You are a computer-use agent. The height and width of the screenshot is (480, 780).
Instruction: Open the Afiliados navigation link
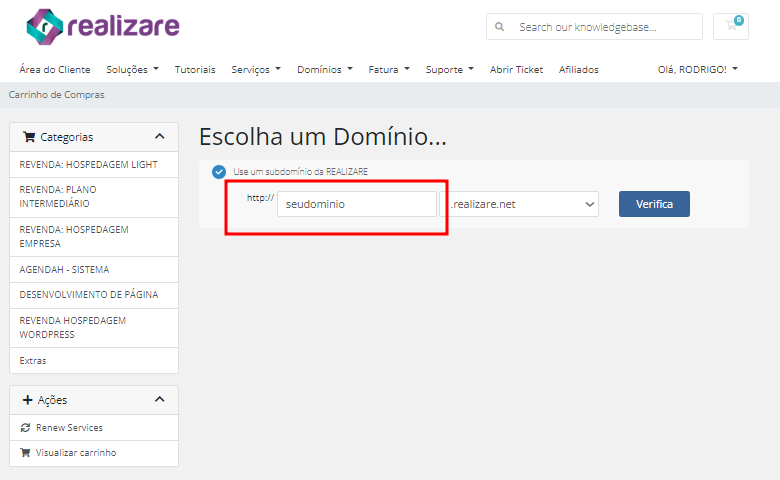pyautogui.click(x=579, y=70)
